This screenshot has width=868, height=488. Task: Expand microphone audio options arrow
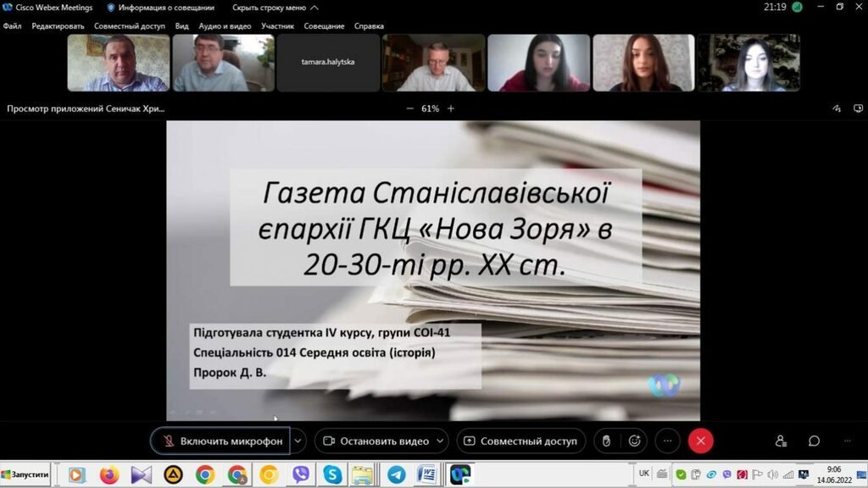(x=298, y=441)
